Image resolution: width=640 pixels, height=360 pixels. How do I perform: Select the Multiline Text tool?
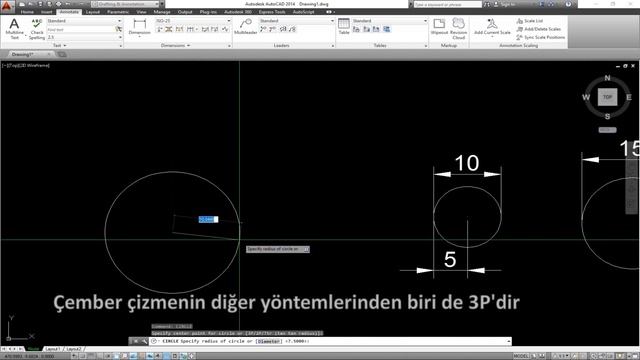tap(14, 29)
